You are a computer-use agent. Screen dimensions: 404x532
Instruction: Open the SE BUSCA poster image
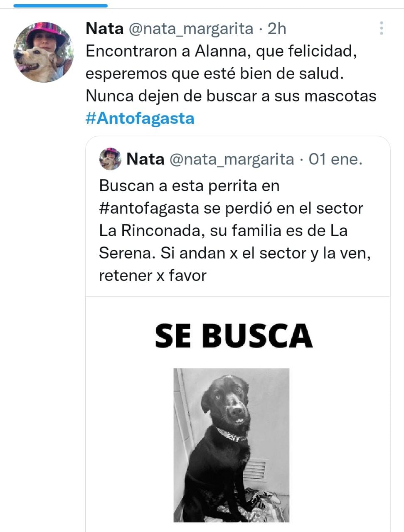coord(238,414)
